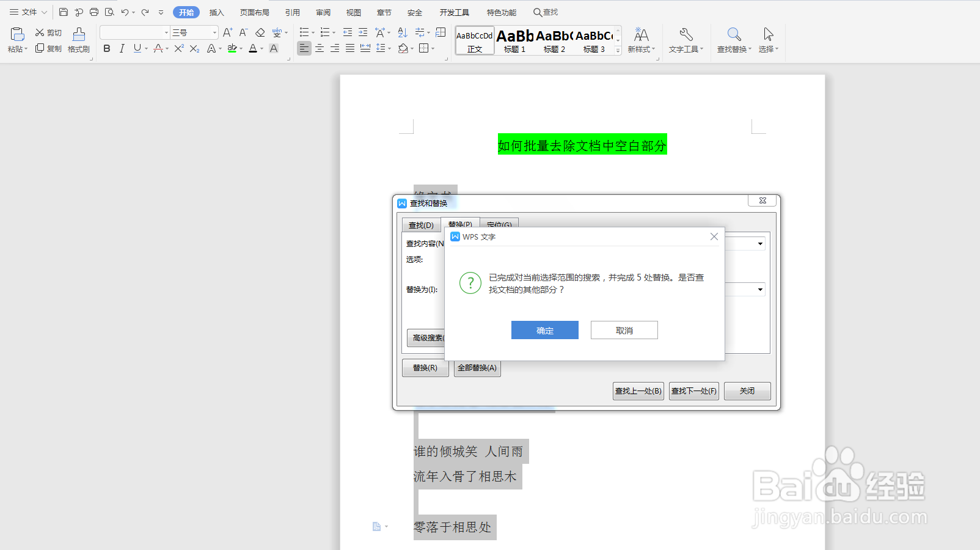Click the font color A button
The width and height of the screenshot is (980, 550).
253,48
